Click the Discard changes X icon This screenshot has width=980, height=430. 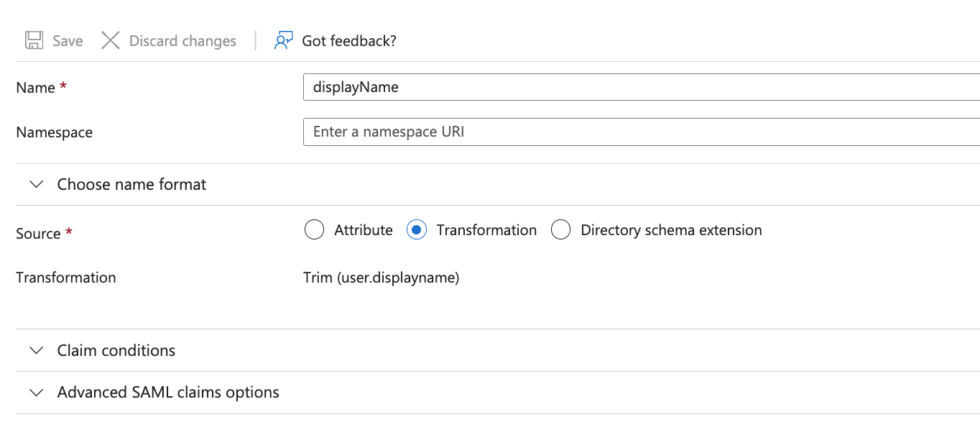point(110,40)
